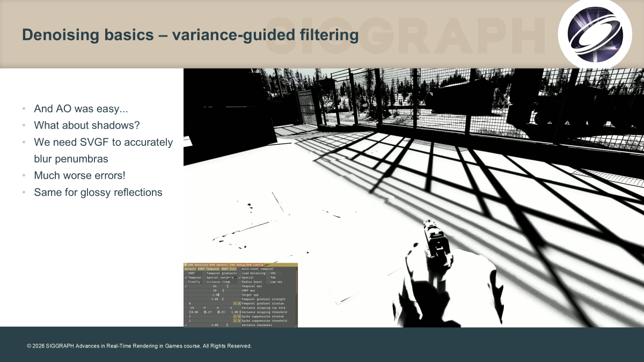644x362 pixels.
Task: Choose the VRRT Full preset
Action: point(229,269)
